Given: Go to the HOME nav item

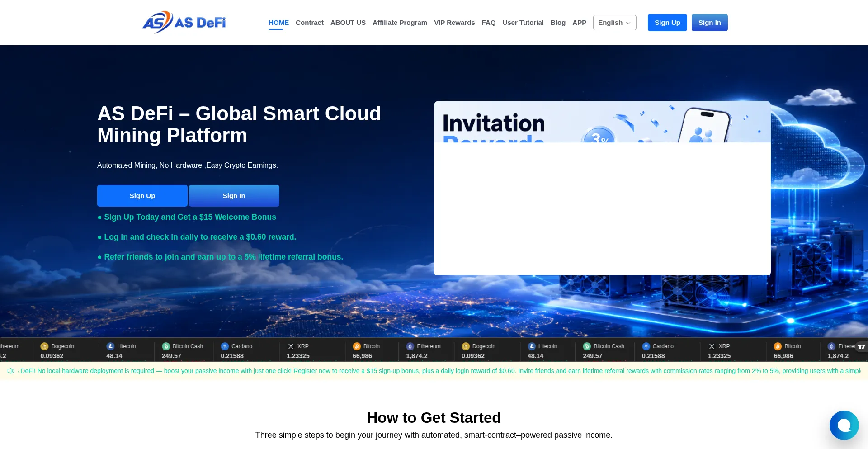Looking at the screenshot, I should click(278, 23).
